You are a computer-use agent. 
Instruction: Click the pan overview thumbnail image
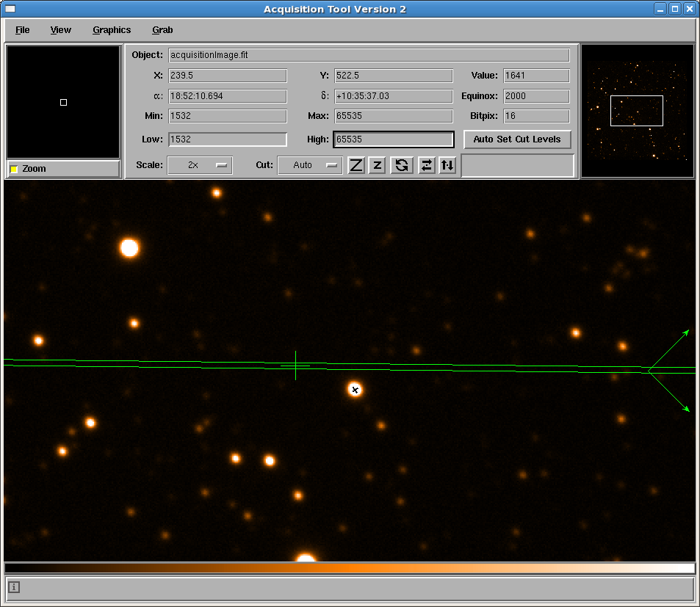pyautogui.click(x=637, y=111)
